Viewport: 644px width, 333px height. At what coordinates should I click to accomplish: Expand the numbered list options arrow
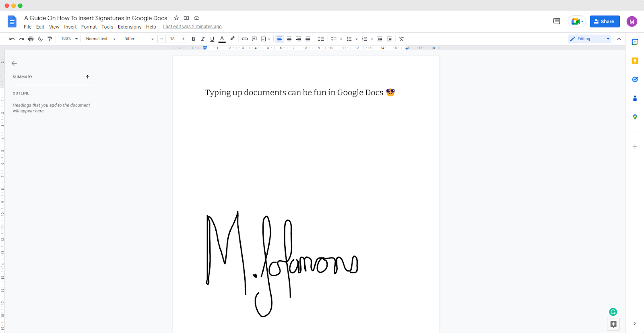372,39
